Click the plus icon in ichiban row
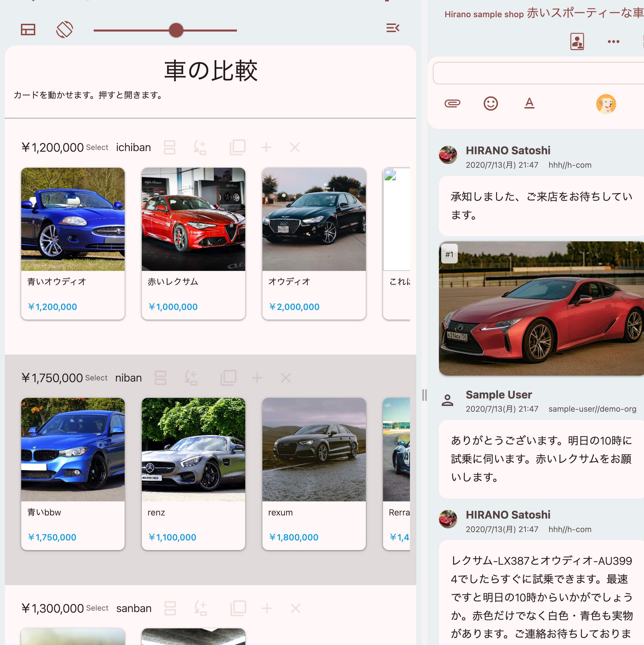The height and width of the screenshot is (645, 644). click(266, 148)
